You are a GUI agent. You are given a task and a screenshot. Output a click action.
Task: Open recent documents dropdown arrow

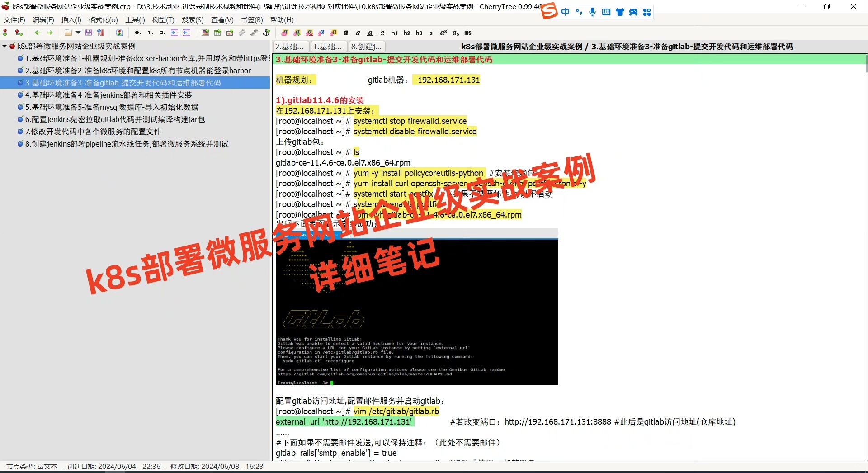coord(78,33)
